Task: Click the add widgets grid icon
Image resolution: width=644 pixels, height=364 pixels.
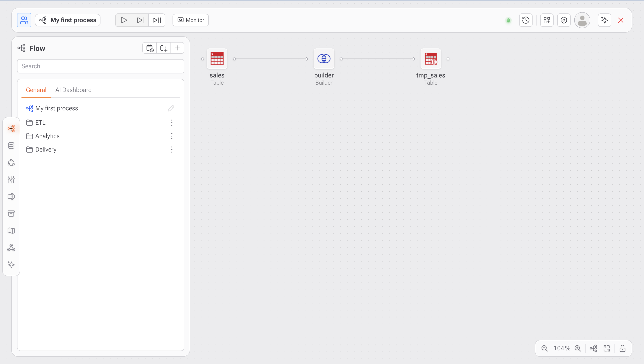Action: tap(547, 20)
